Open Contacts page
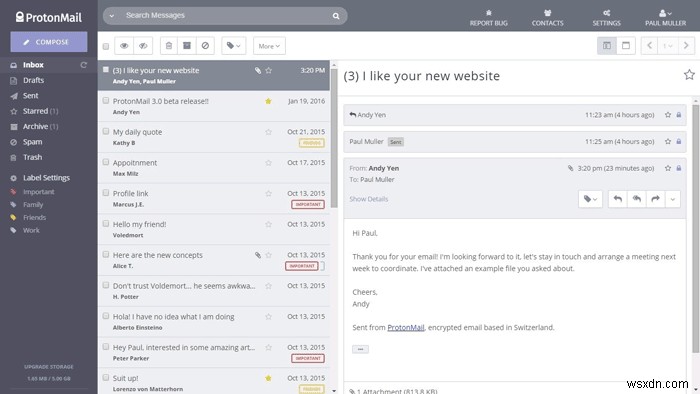 click(x=547, y=18)
